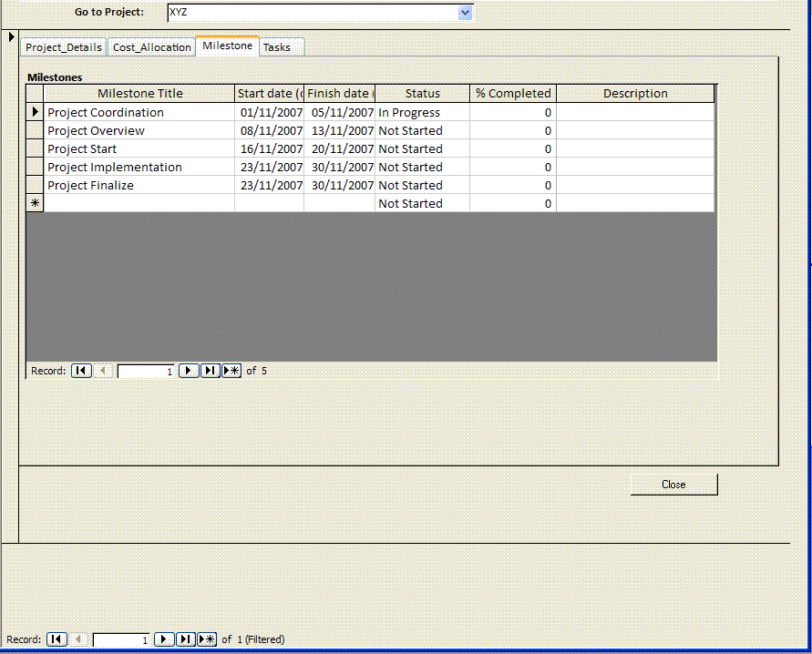Click the Milestones record number box
The width and height of the screenshot is (812, 654).
click(146, 371)
